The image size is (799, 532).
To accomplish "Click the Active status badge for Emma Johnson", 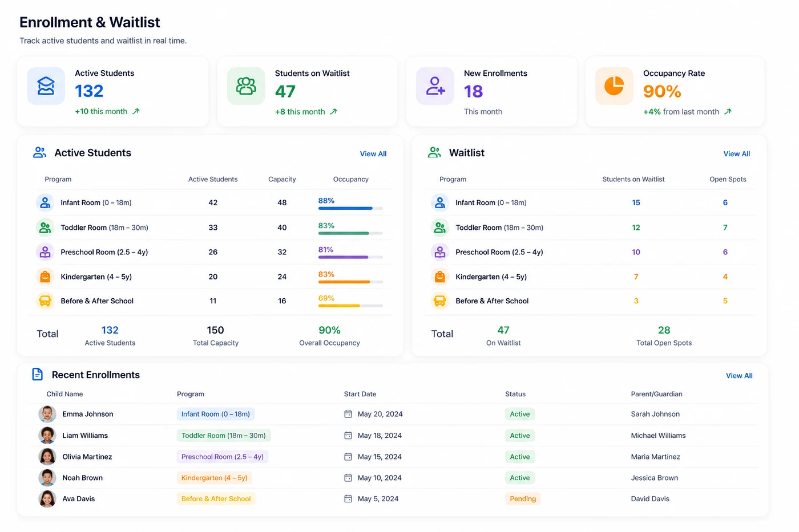I will pos(520,414).
